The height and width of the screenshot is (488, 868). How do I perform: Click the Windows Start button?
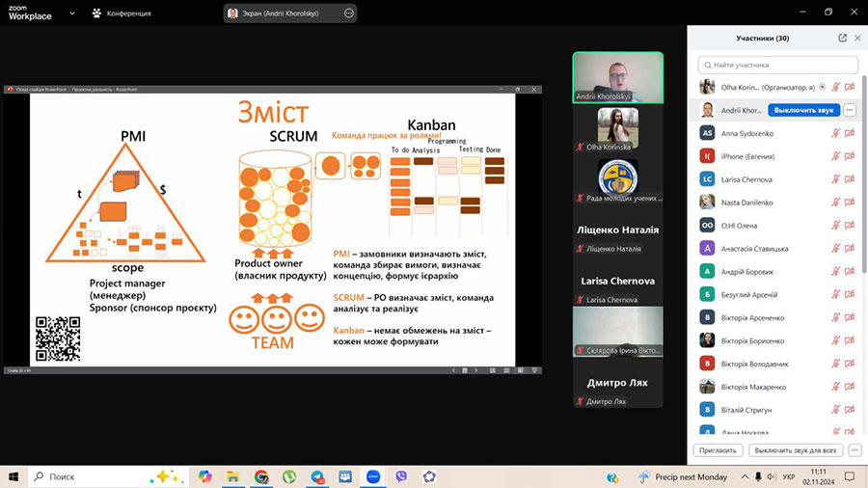[x=14, y=476]
